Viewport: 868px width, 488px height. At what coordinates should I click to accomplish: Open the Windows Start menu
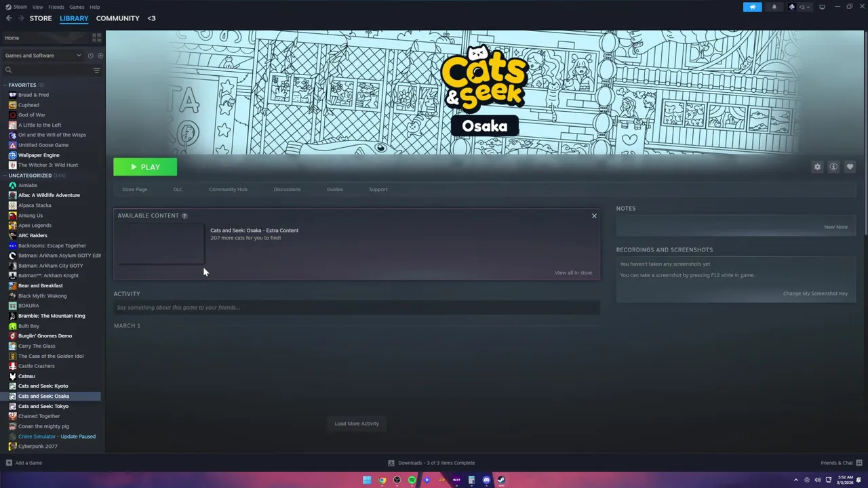click(x=367, y=480)
